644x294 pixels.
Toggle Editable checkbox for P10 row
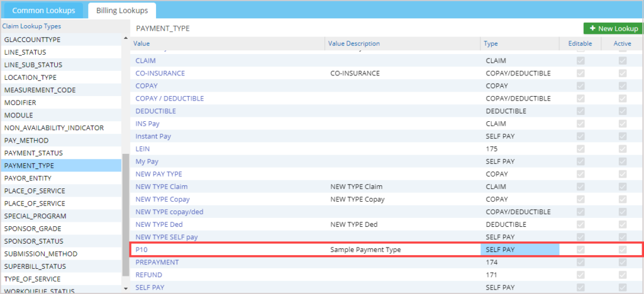point(580,249)
